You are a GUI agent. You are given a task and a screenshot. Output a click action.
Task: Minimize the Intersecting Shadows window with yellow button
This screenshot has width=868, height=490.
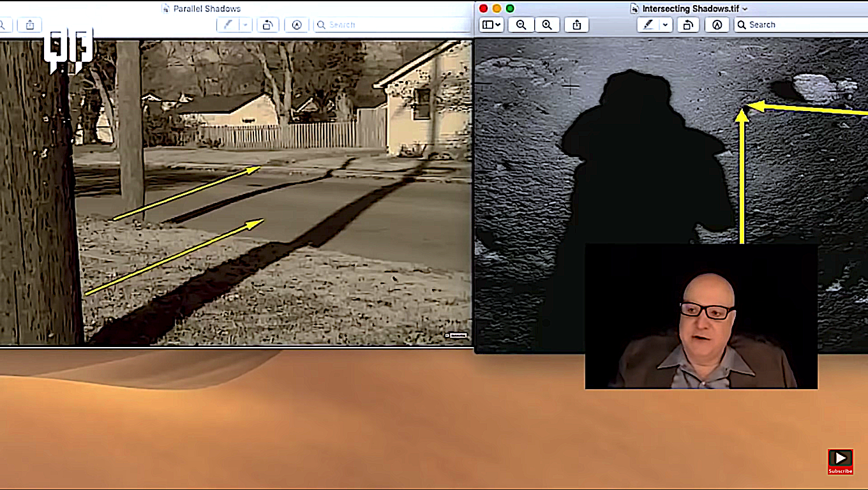point(497,8)
